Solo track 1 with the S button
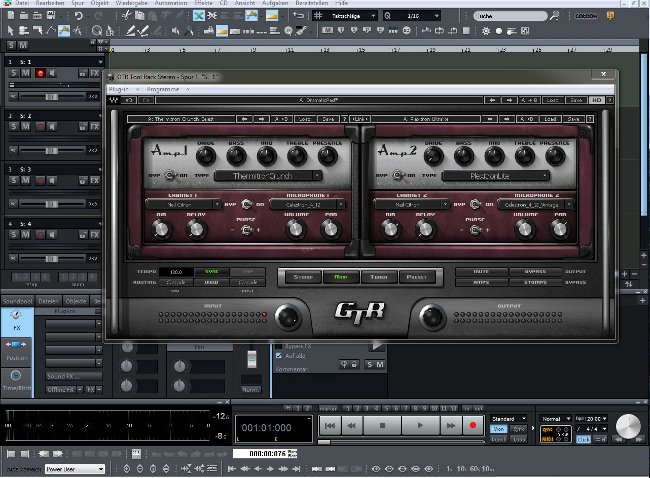The image size is (650, 478). tap(14, 73)
